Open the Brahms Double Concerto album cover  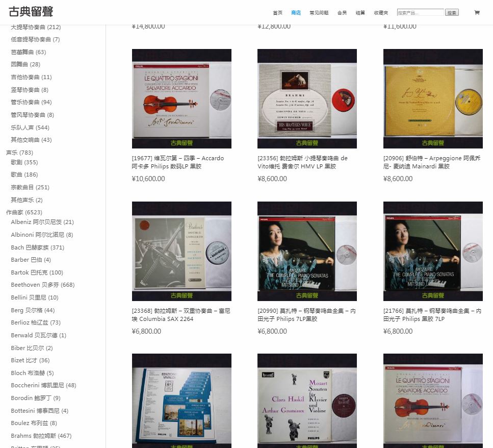pyautogui.click(x=181, y=251)
